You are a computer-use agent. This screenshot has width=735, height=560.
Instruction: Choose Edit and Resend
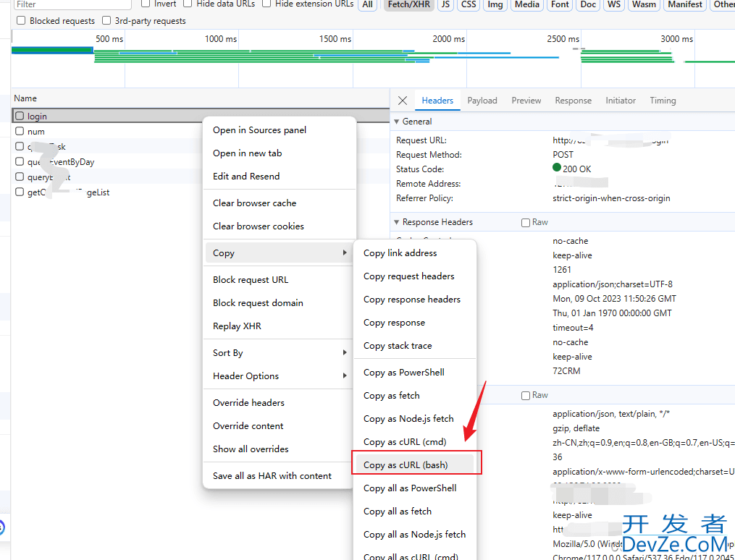280,176
